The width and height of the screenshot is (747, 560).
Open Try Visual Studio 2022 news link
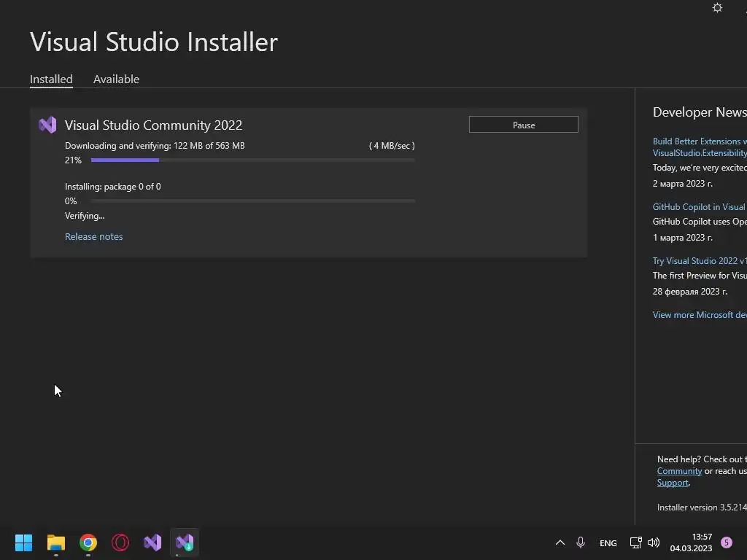(700, 260)
